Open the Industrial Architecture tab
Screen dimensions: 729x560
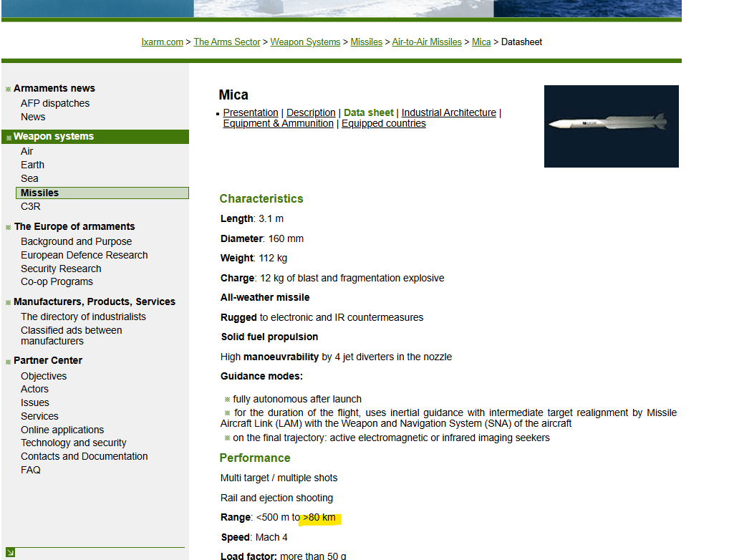tap(448, 112)
